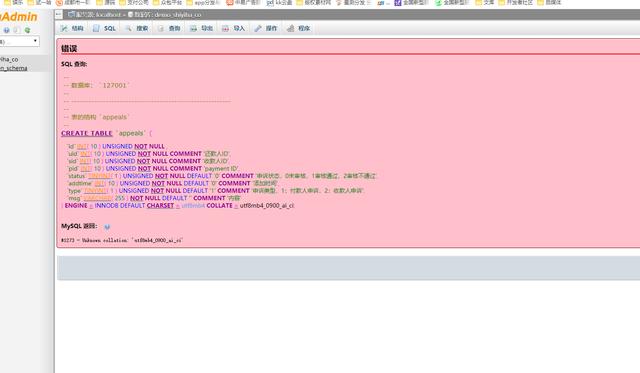Open the SQL tab

click(x=104, y=29)
